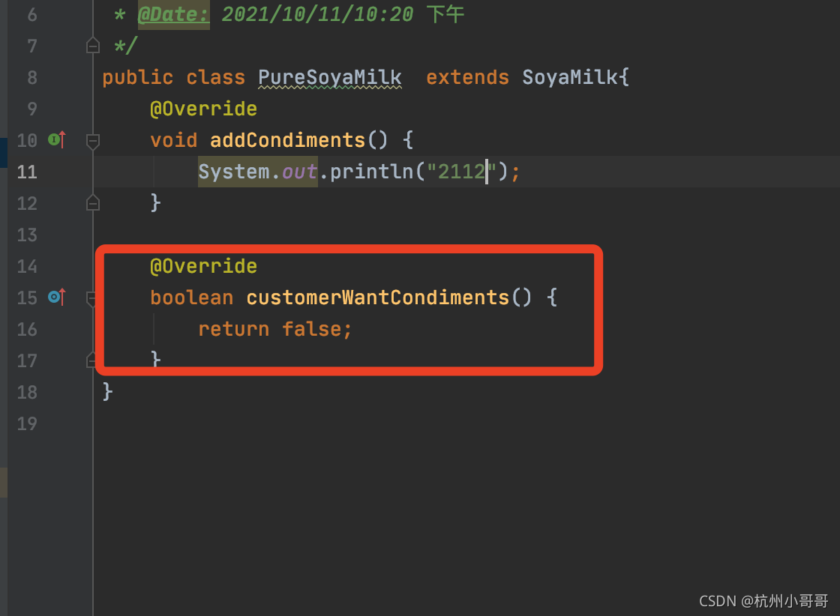The height and width of the screenshot is (616, 840).
Task: Click the fold end marker on line 12
Action: point(93,203)
